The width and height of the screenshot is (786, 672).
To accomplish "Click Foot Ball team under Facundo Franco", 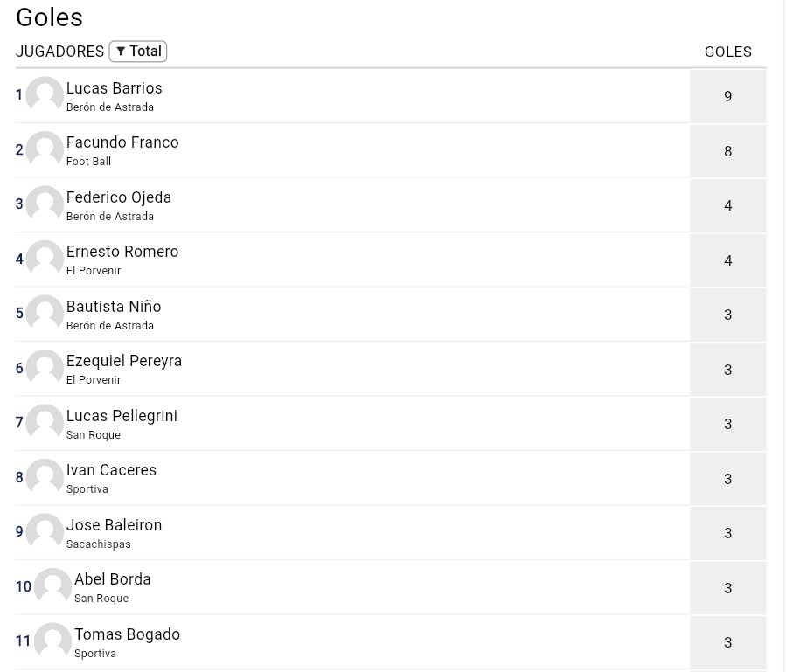I will click(x=88, y=162).
